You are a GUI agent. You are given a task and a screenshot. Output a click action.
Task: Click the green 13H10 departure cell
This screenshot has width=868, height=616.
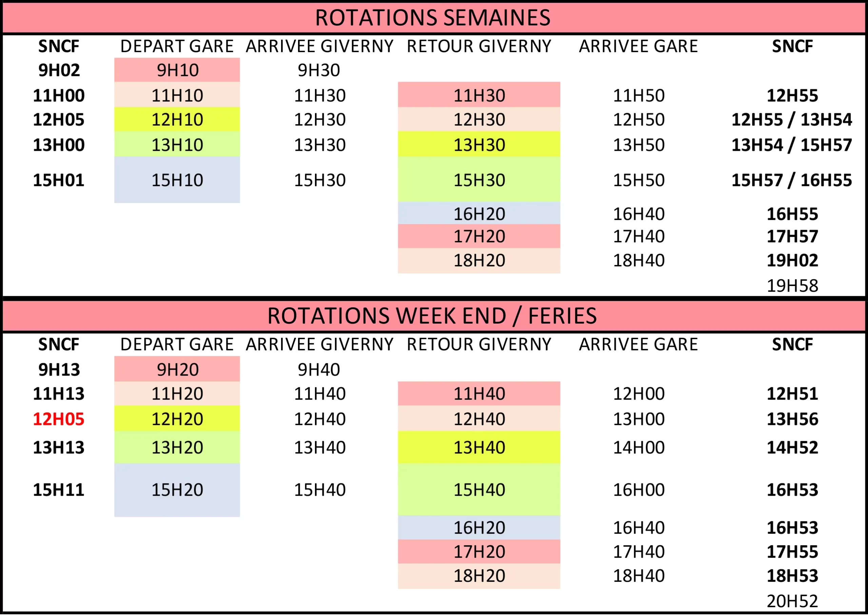(177, 145)
